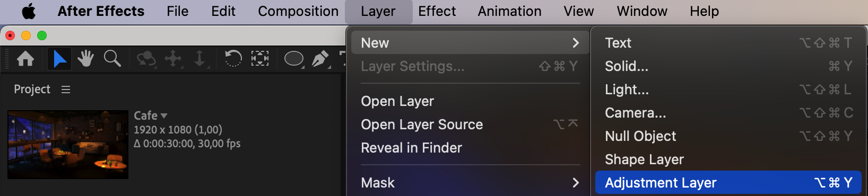Select the Selection arrow tool
This screenshot has height=196, width=868.
point(59,58)
